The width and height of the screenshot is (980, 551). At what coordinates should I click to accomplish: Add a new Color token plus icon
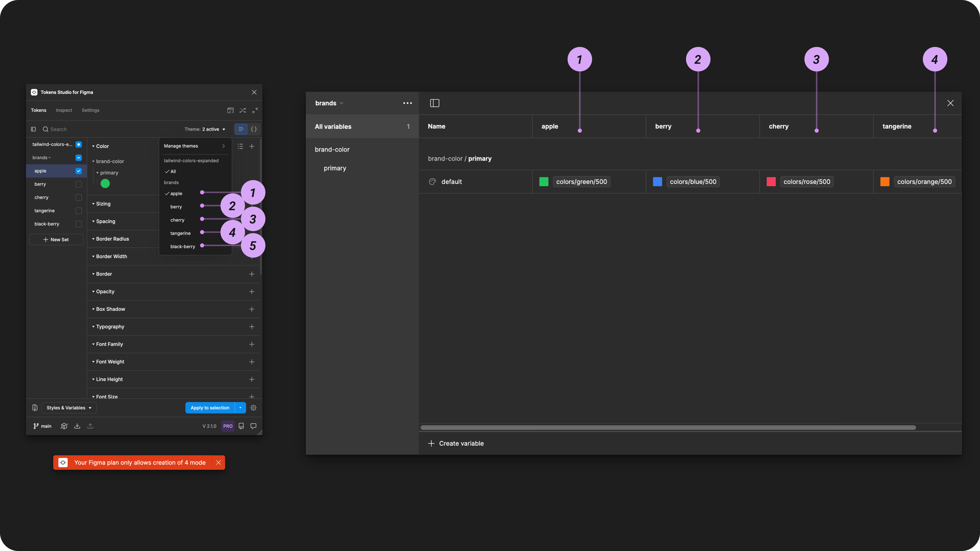[x=252, y=146]
